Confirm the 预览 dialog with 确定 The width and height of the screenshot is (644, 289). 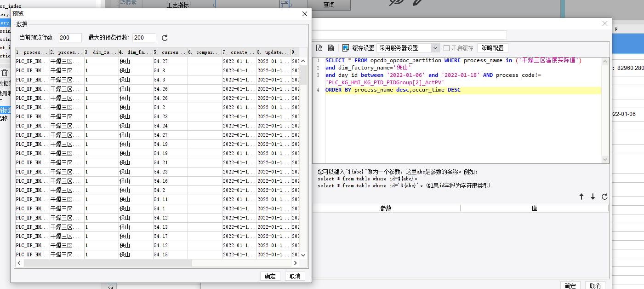point(270,276)
